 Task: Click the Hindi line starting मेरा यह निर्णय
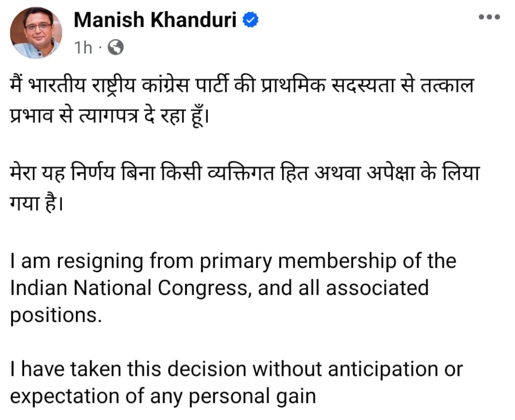[245, 173]
